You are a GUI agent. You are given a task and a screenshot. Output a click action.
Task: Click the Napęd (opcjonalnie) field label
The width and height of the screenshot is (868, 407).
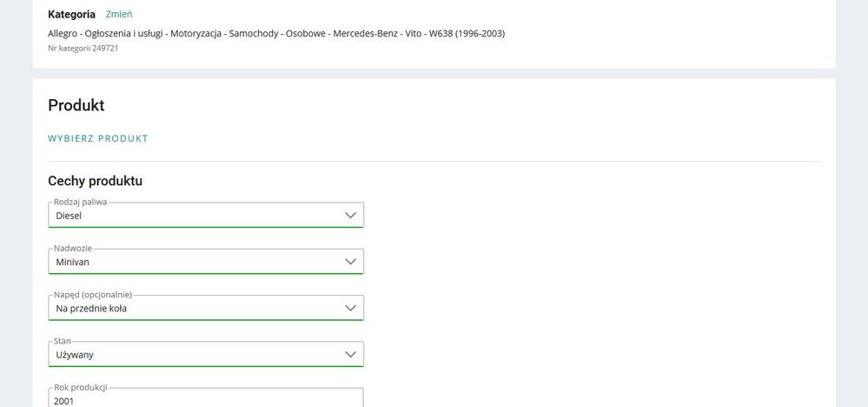click(x=93, y=295)
